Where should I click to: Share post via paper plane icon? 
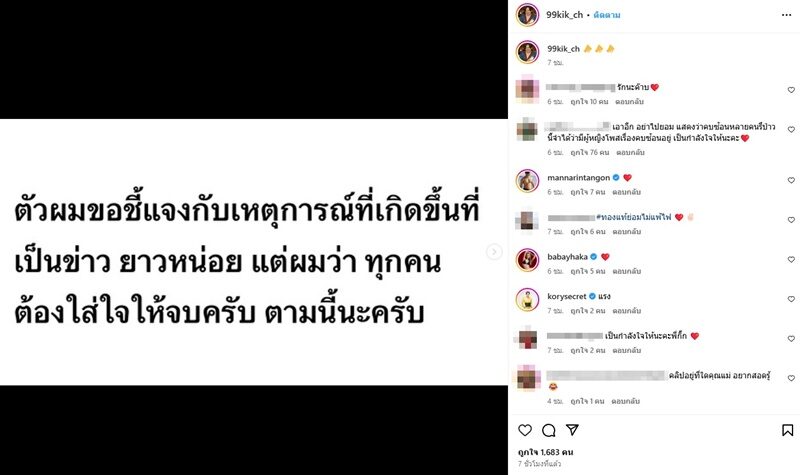[x=572, y=430]
